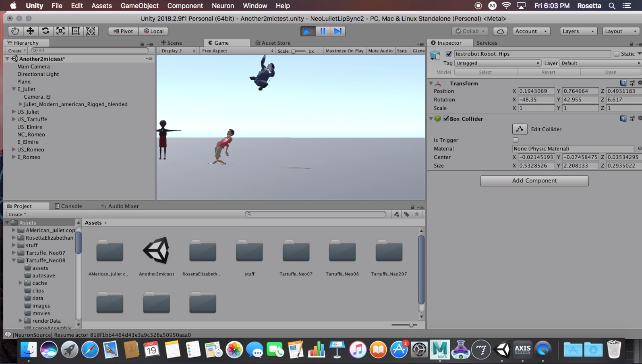Screen dimensions: 642x364
Task: Switch to the Services tab
Action: [487, 43]
